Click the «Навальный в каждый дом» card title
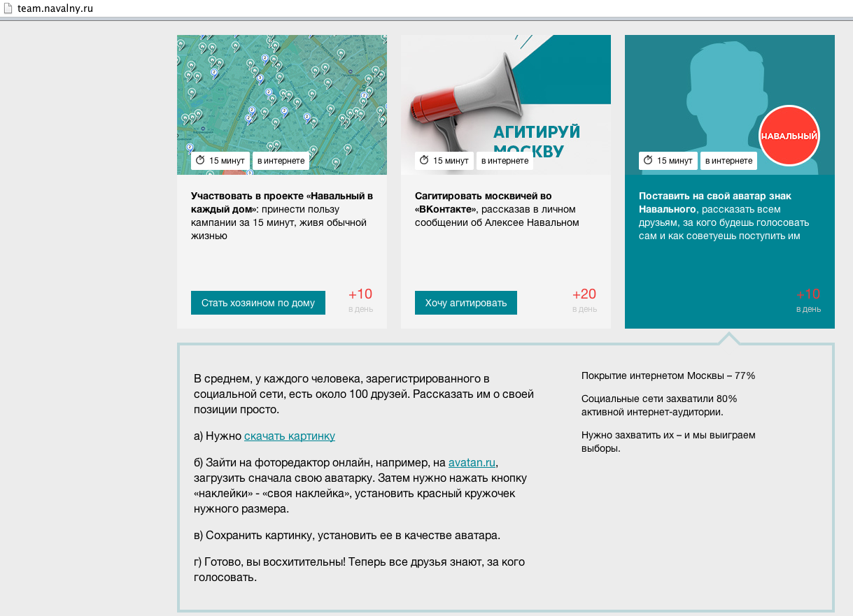853x616 pixels. click(282, 203)
